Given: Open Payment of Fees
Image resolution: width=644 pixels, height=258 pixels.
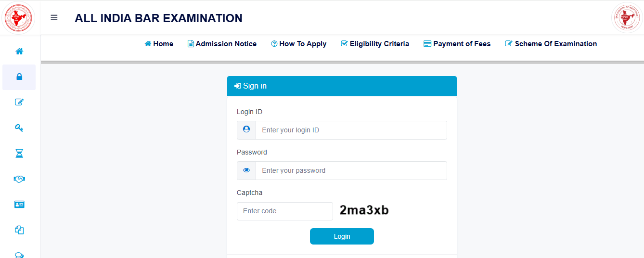Looking at the screenshot, I should click(457, 44).
